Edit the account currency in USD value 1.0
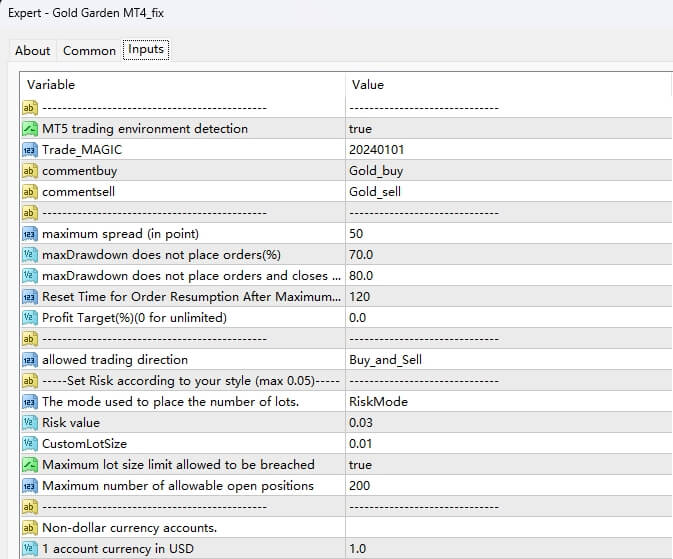 coord(357,548)
